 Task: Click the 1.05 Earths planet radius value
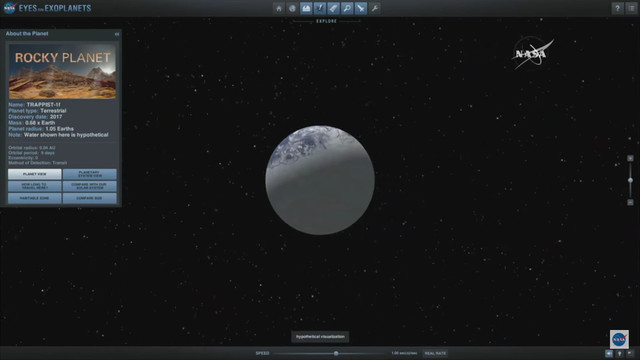60,129
